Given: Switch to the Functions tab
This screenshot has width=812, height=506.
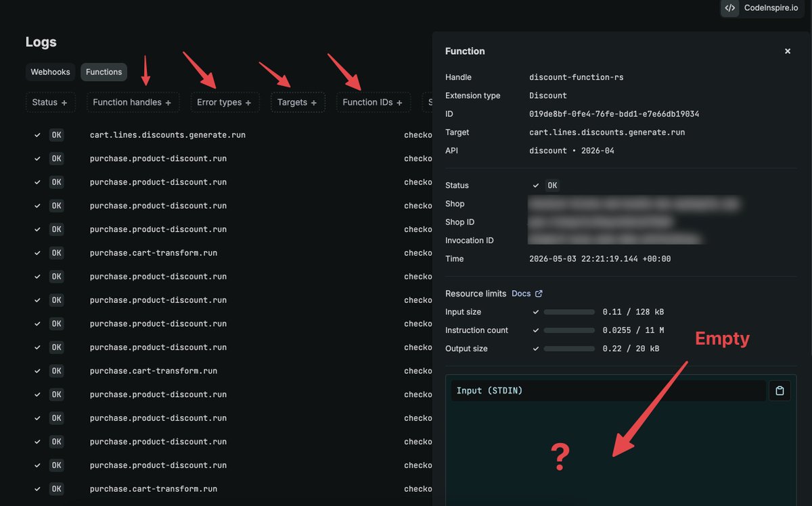Looking at the screenshot, I should 104,72.
